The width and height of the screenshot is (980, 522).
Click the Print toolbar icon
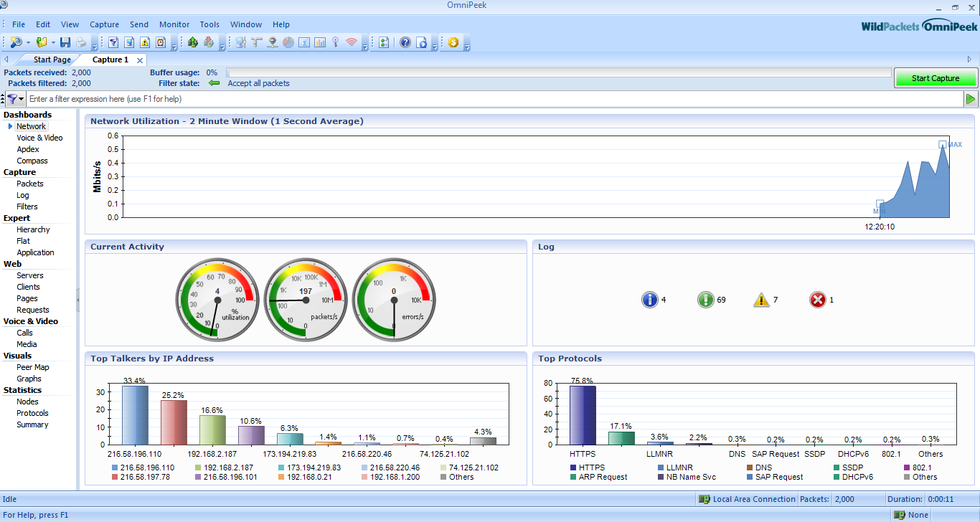click(82, 42)
